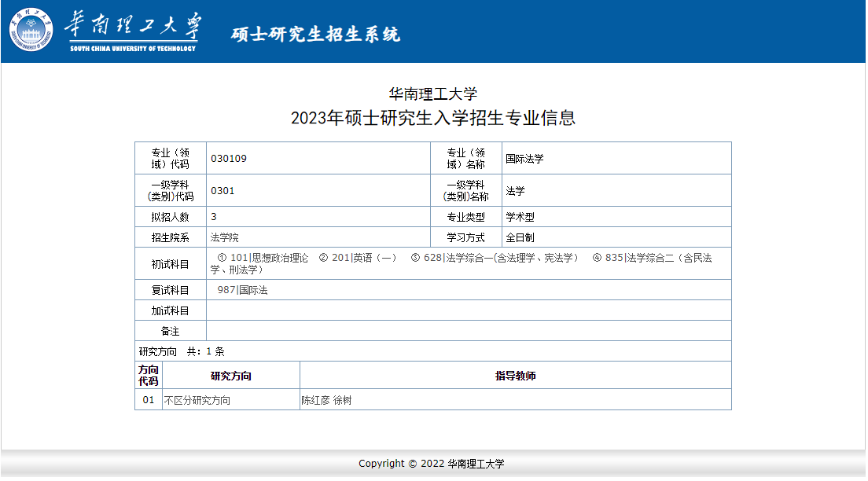The image size is (868, 481).
Task: Select direction code 01
Action: pos(149,399)
